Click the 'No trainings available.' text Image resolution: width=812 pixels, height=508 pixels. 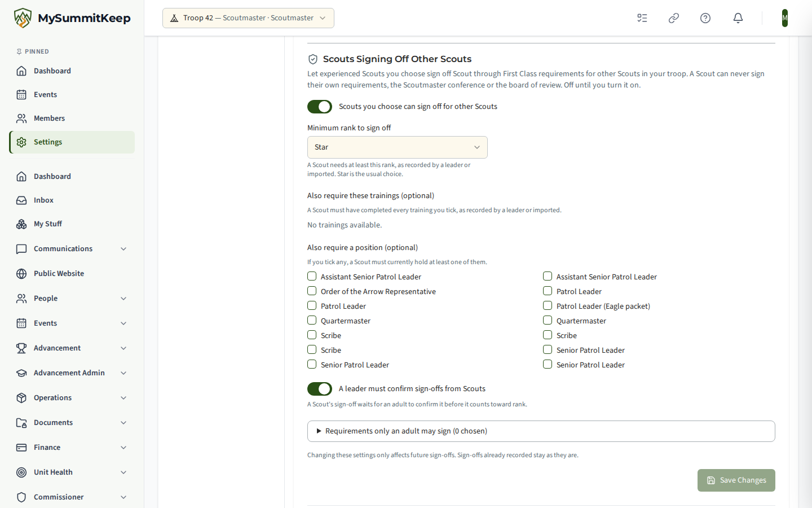pos(345,225)
